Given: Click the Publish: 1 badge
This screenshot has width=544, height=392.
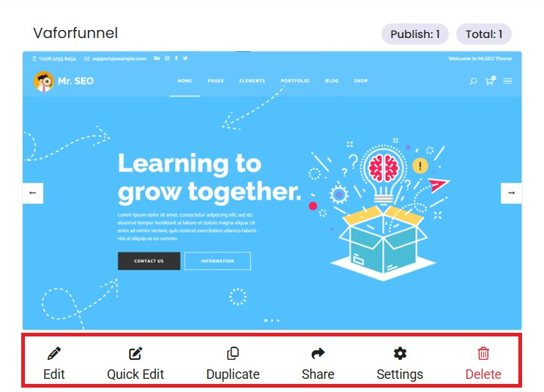Looking at the screenshot, I should (x=414, y=34).
